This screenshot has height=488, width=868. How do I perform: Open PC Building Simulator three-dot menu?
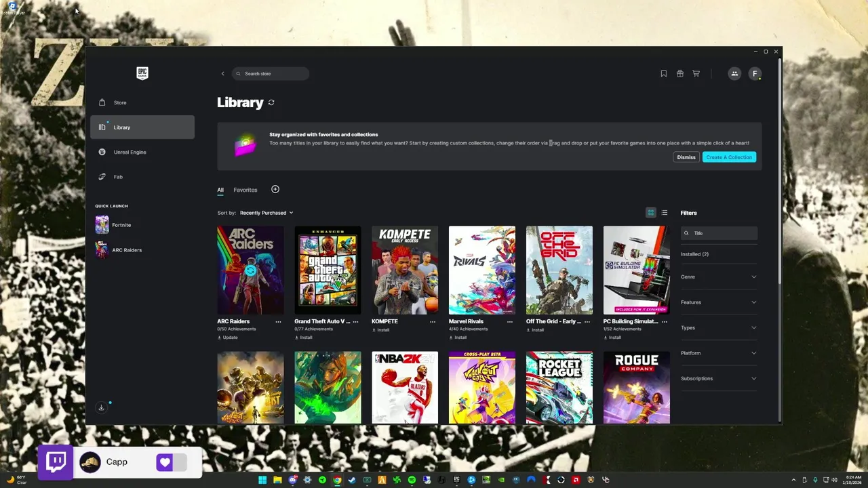(x=665, y=322)
